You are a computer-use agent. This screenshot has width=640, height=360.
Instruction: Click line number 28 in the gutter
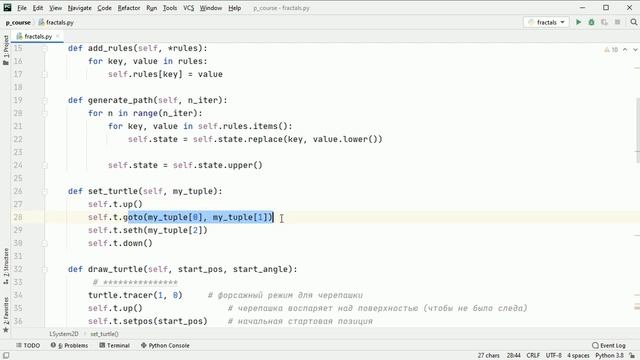18,217
